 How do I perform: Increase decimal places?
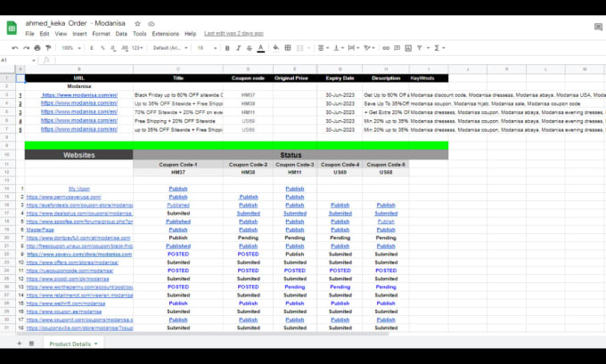125,48
